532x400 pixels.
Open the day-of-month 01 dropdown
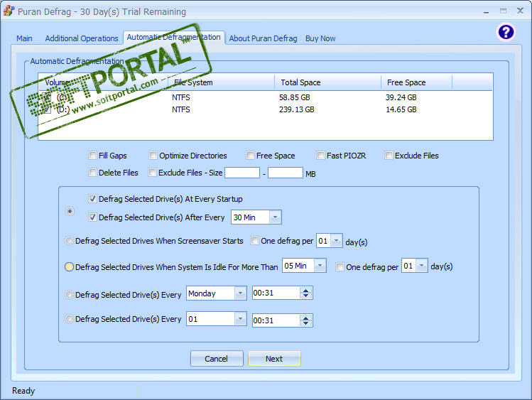tap(240, 319)
